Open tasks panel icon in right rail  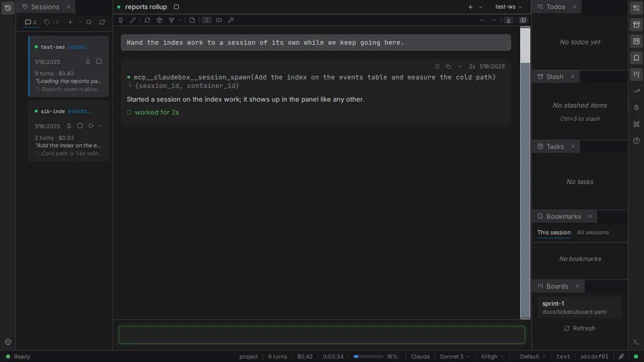(636, 41)
